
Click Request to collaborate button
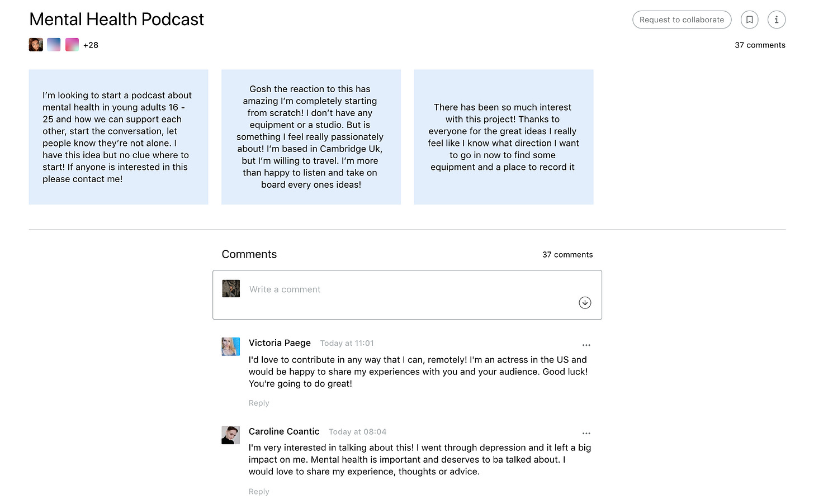pos(682,20)
